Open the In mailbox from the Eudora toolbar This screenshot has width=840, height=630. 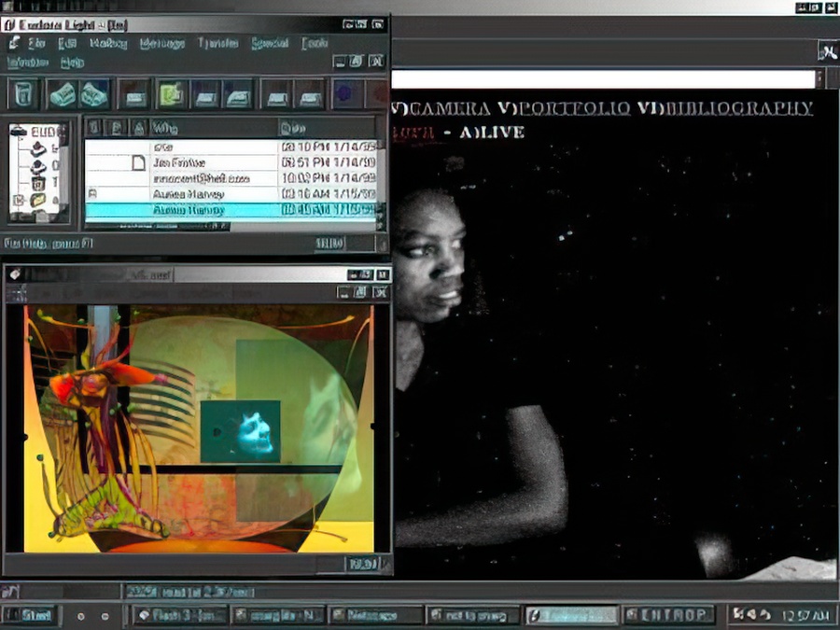tap(63, 94)
